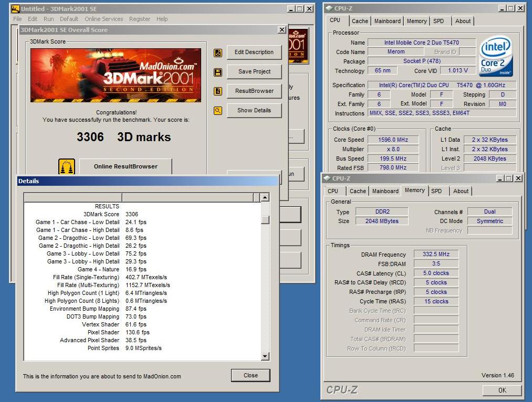Open the Online Services menu
Viewport: 532px width, 402px height.
(x=104, y=19)
